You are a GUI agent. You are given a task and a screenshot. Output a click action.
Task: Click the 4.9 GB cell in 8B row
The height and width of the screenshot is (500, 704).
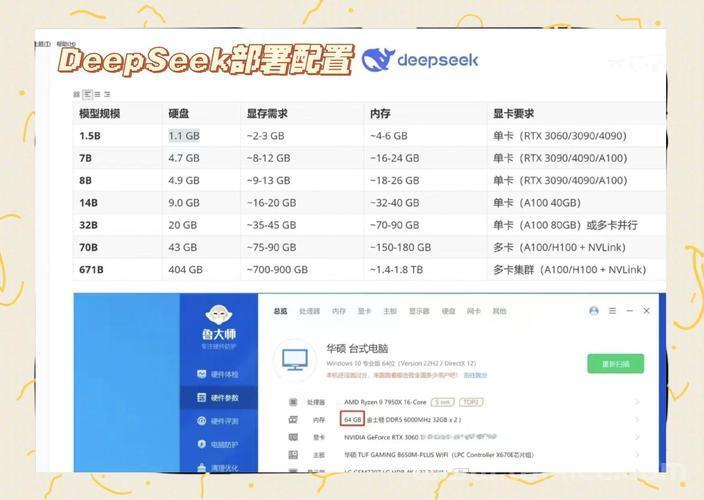pos(184,180)
